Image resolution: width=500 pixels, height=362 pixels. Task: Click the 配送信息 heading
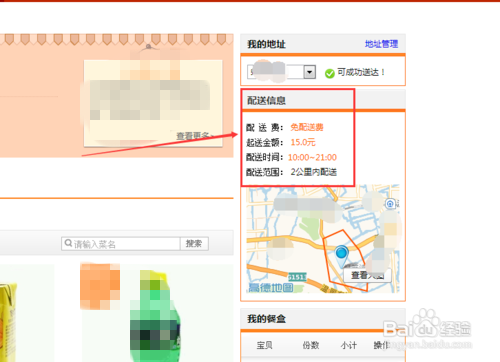pos(266,100)
